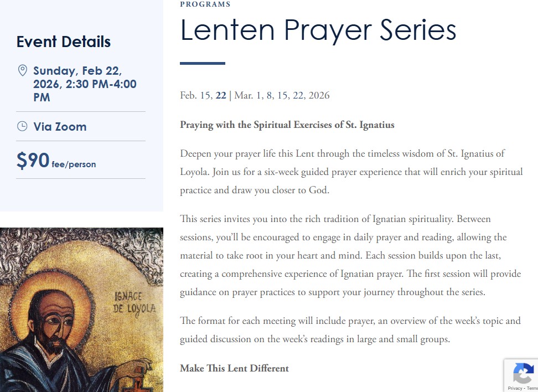
Task: Click the location pin icon beside the date
Action: (x=23, y=70)
